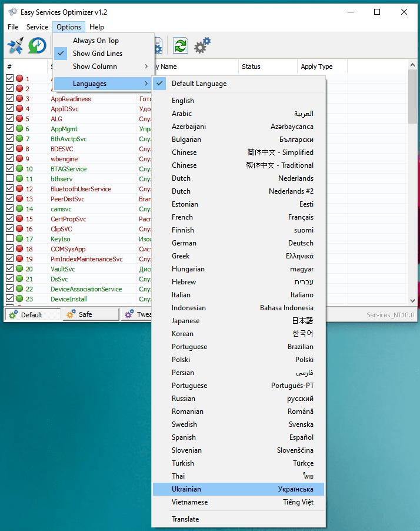Choose English language
This screenshot has height=531, width=420.
(x=238, y=101)
